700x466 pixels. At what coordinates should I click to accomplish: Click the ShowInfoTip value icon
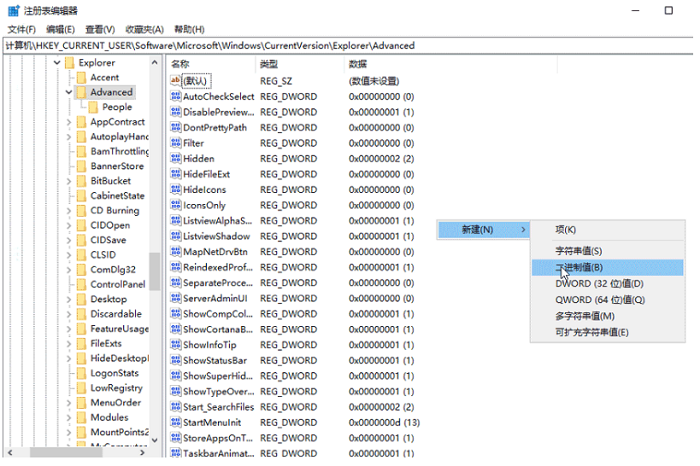pyautogui.click(x=176, y=345)
